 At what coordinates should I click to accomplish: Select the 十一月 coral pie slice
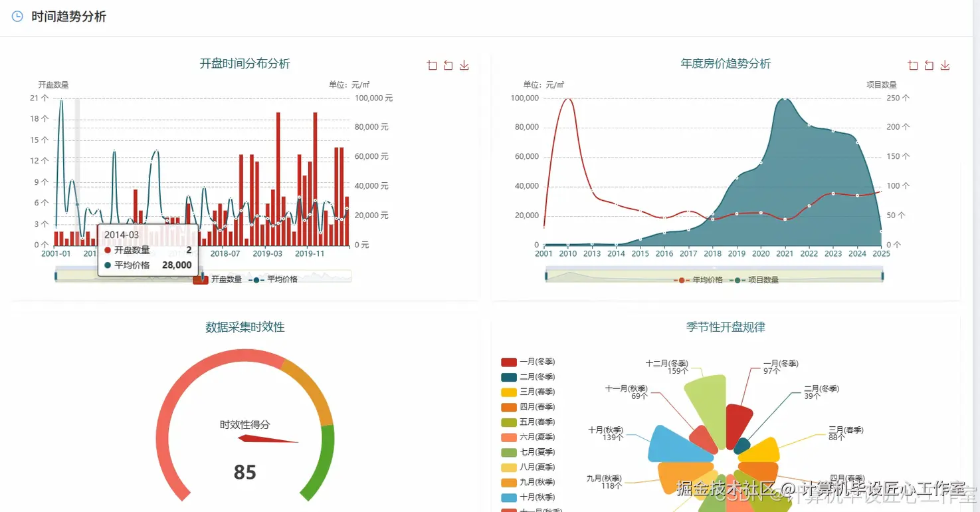(703, 439)
